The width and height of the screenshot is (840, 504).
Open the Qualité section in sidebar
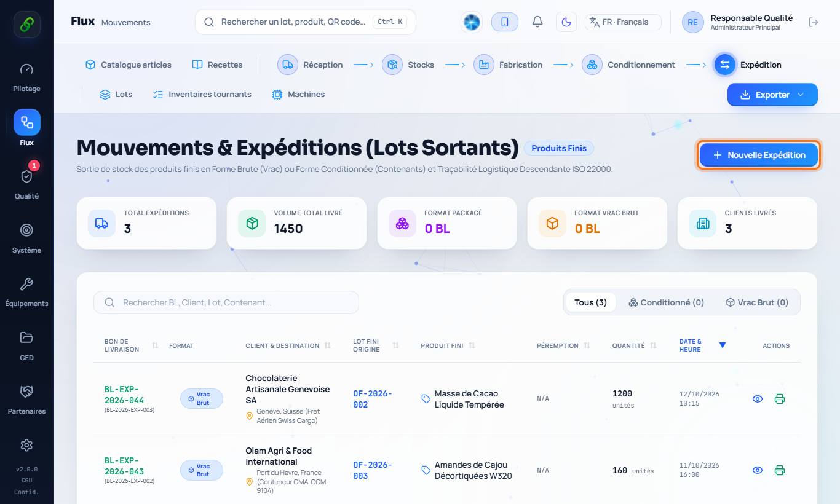[26, 184]
